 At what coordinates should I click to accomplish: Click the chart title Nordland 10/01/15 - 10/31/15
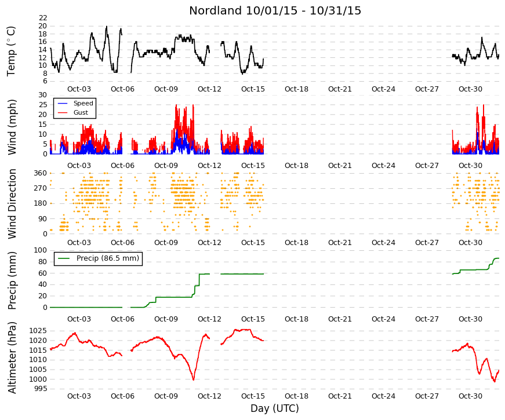275,10
